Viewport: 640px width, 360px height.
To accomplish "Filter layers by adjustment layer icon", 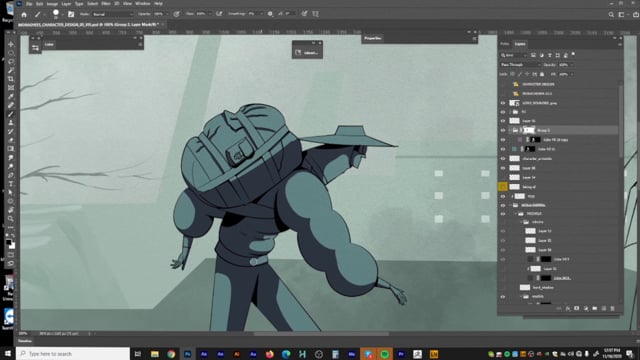I will (542, 55).
